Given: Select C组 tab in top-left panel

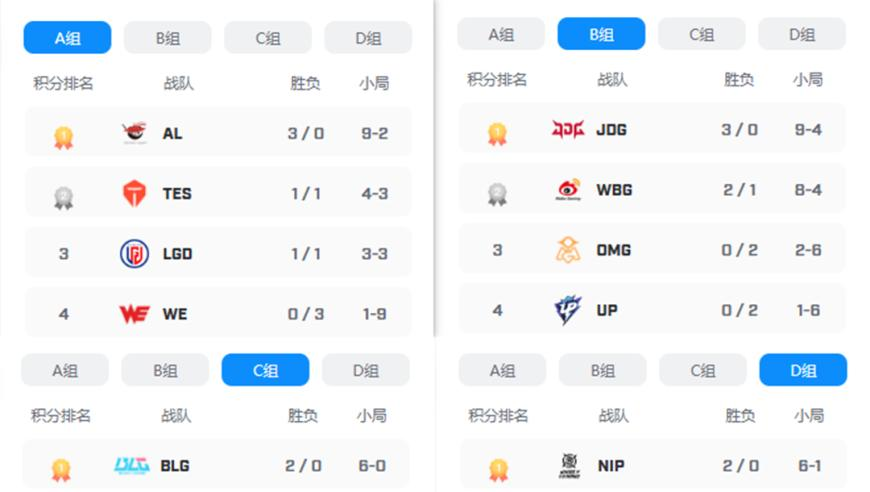Looking at the screenshot, I should coord(268,38).
